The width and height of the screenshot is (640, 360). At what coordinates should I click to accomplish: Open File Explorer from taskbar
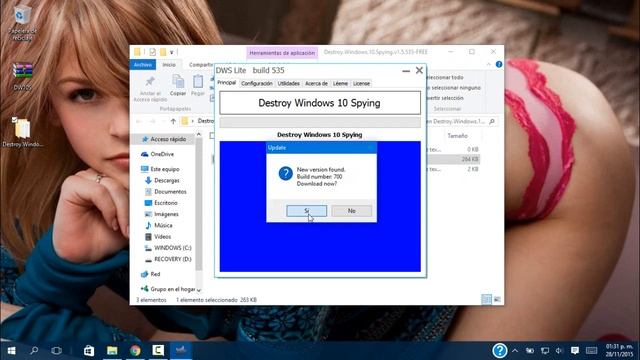[112, 350]
